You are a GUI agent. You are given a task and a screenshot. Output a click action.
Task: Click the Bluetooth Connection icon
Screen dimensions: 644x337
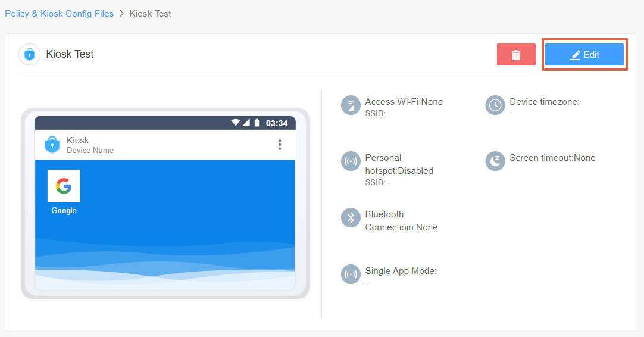351,218
